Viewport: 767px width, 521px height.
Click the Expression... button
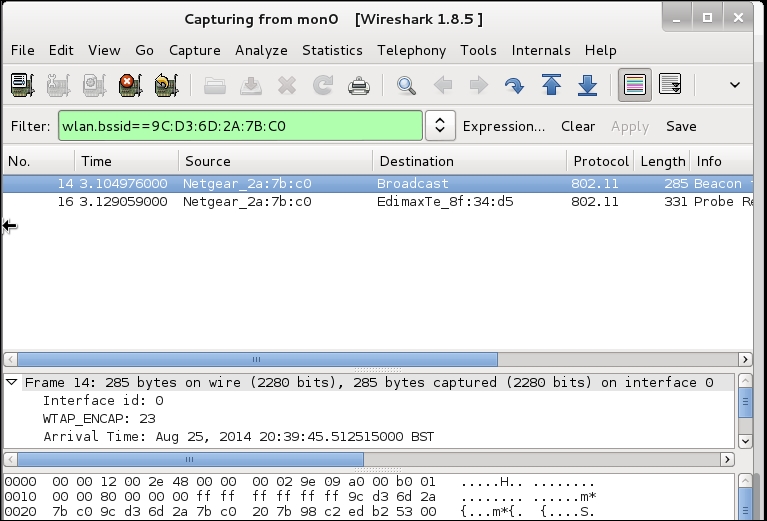pos(504,126)
